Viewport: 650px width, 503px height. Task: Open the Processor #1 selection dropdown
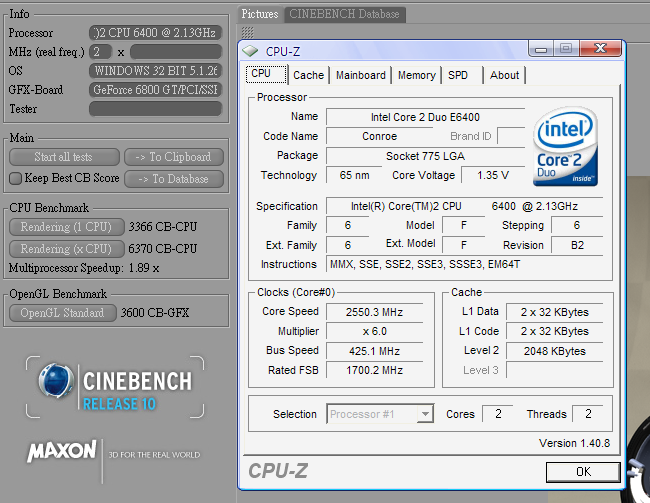coord(380,414)
